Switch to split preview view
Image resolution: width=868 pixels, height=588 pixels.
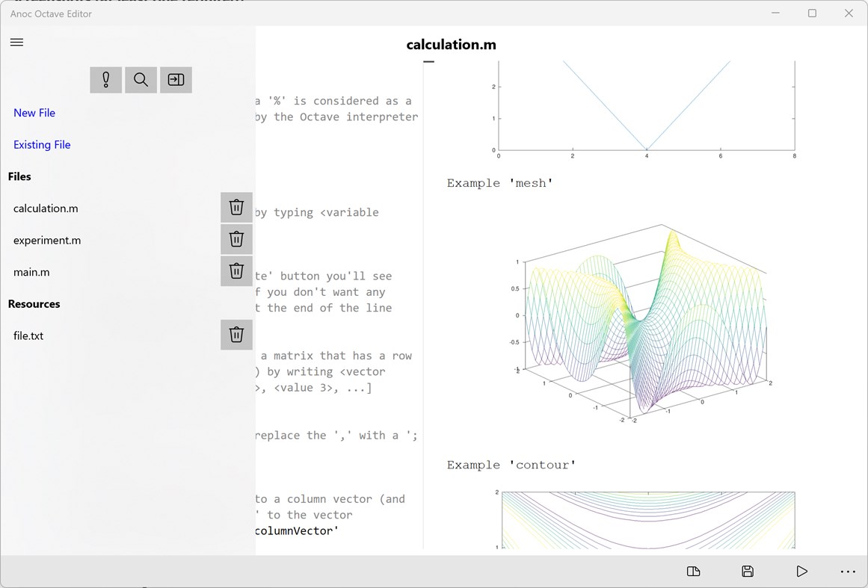tap(693, 571)
